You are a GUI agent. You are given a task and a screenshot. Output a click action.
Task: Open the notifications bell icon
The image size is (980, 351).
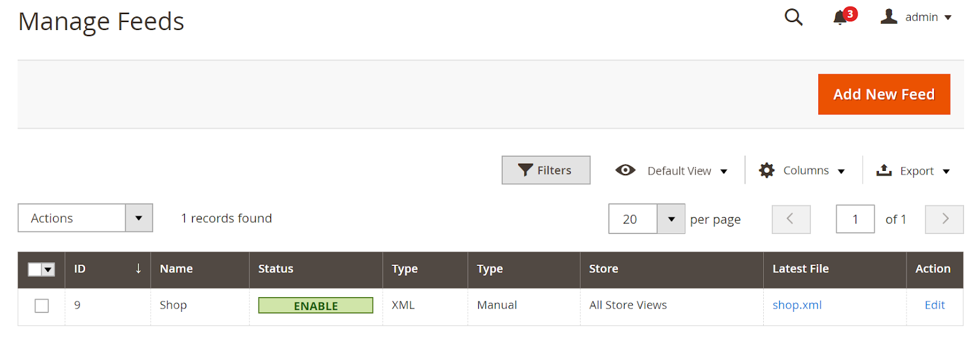point(840,18)
